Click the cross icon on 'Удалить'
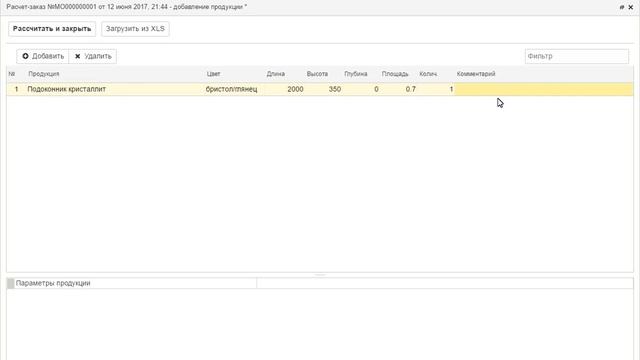Viewport: 640px width, 360px height. tap(78, 56)
